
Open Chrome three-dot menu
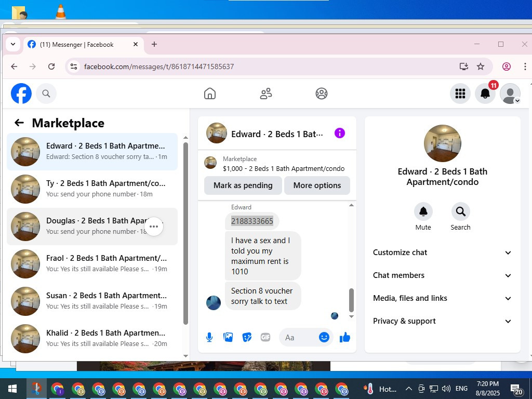(x=525, y=66)
